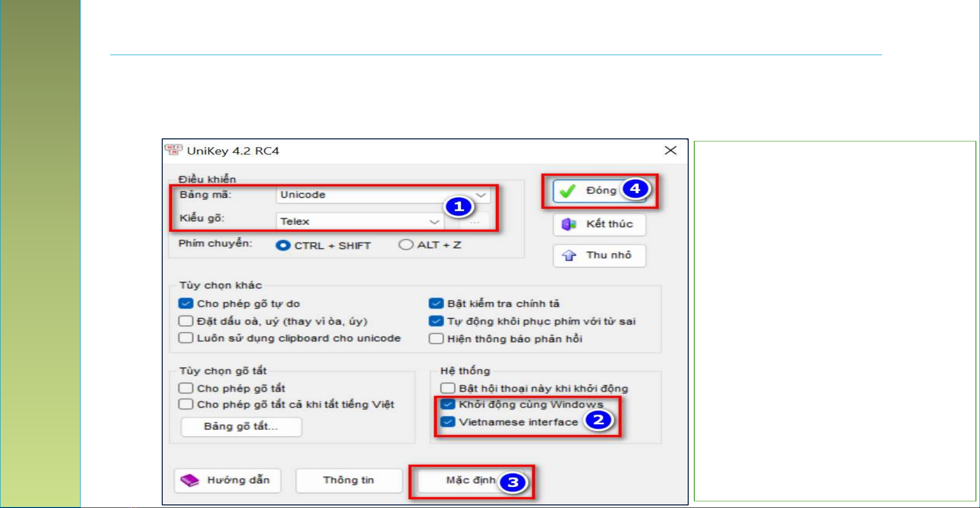The image size is (980, 508).
Task: Click the Hệ thống group heading
Action: click(465, 371)
